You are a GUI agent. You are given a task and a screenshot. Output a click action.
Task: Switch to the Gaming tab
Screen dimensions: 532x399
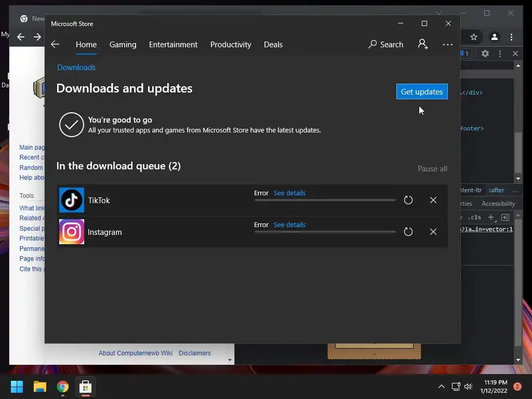point(123,45)
